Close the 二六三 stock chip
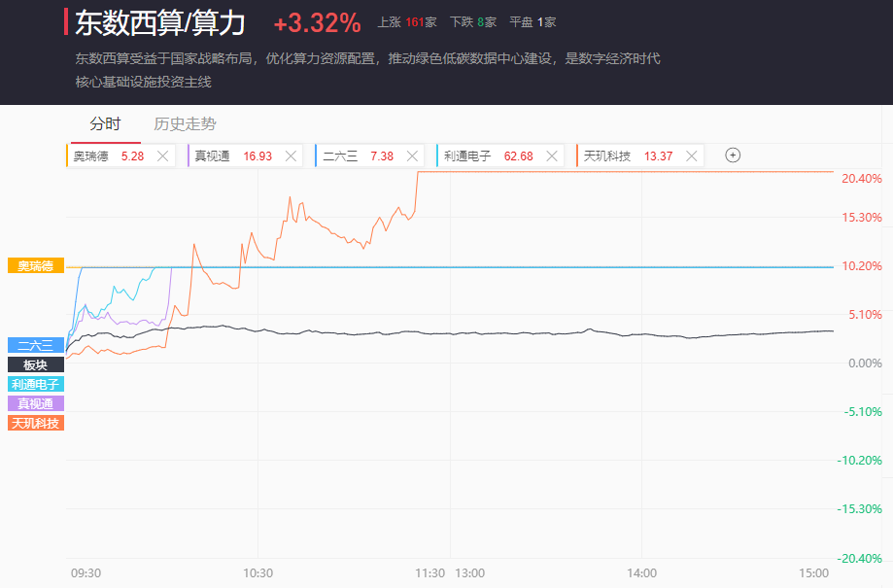The image size is (893, 588). pyautogui.click(x=413, y=156)
